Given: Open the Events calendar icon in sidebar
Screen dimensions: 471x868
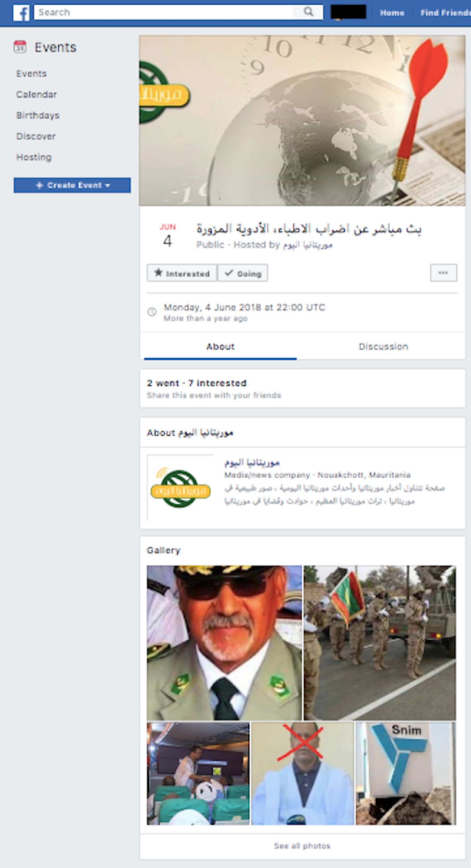Looking at the screenshot, I should pyautogui.click(x=20, y=47).
